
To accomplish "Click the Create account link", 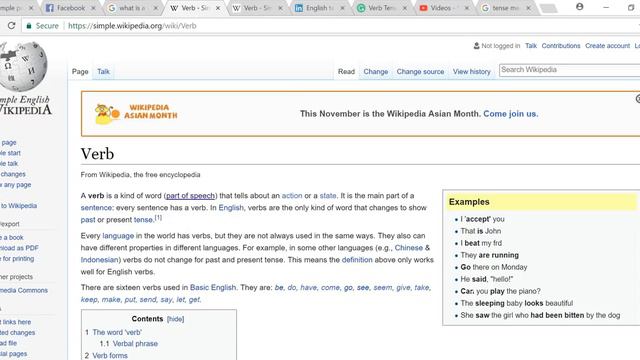I will tap(607, 46).
